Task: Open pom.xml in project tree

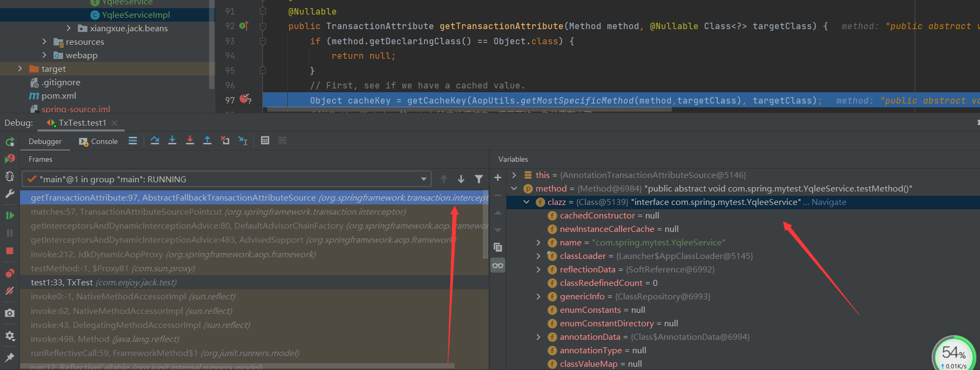Action: tap(58, 95)
